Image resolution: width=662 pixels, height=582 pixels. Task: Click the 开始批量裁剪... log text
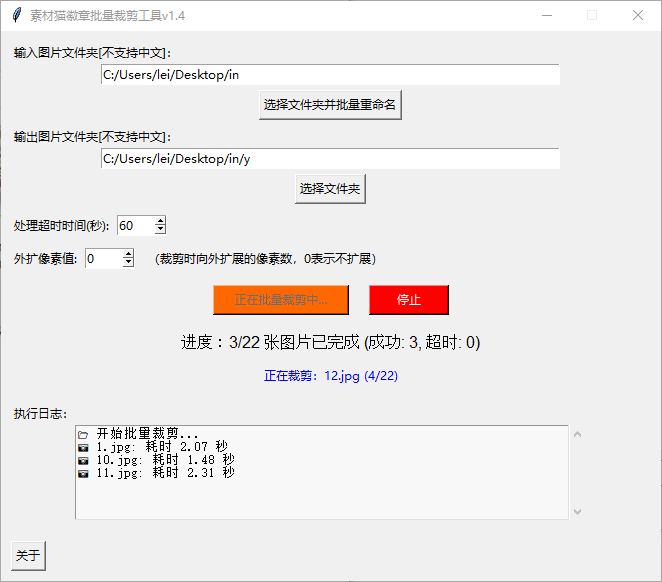point(147,433)
